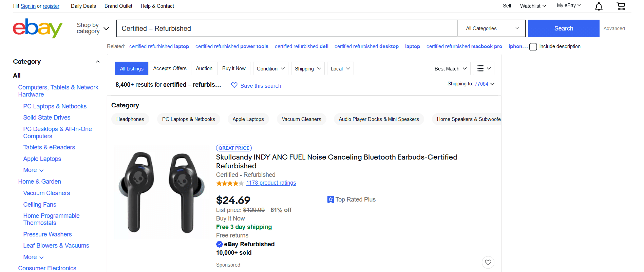644x272 pixels.
Task: Click the eBay logo
Action: (38, 28)
